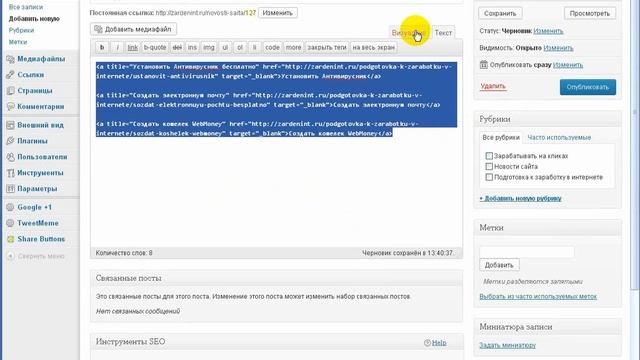This screenshot has height=360, width=640.
Task: Change status via Изменить next to Черновик
Action: tap(548, 31)
